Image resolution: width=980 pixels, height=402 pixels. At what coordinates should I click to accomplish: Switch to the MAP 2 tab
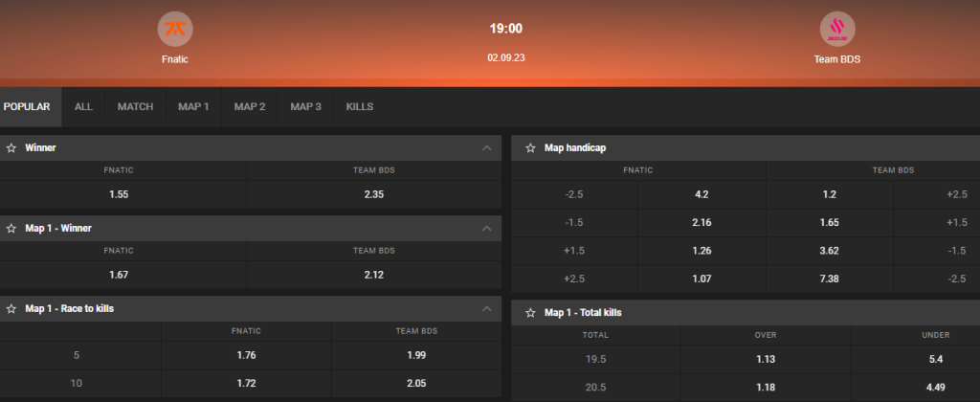(x=250, y=107)
